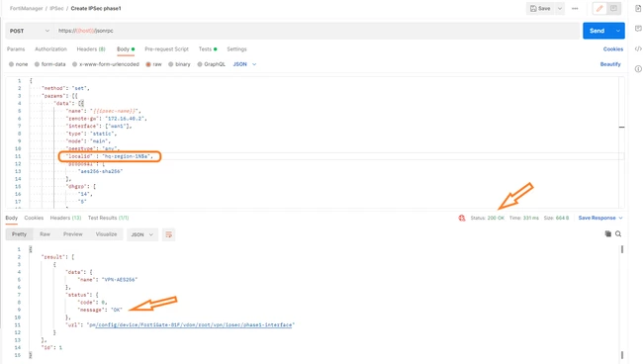Screen dimensions: 643x364
Task: Click the "localid" line in request body
Action: pyautogui.click(x=110, y=156)
